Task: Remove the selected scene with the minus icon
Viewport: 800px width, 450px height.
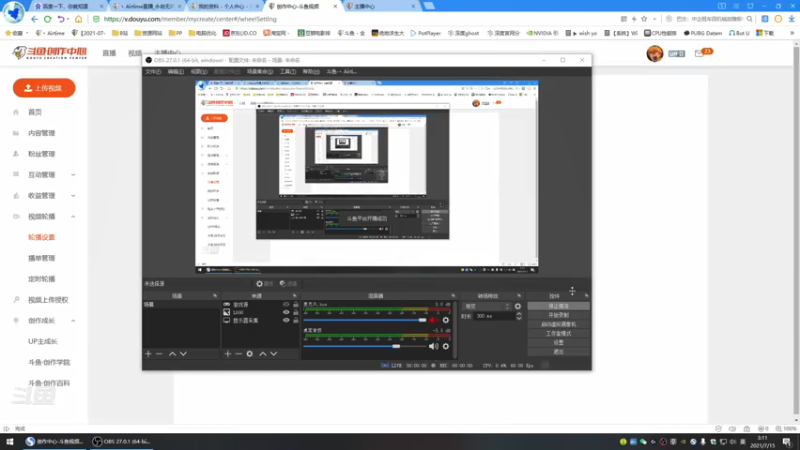Action: tap(159, 354)
